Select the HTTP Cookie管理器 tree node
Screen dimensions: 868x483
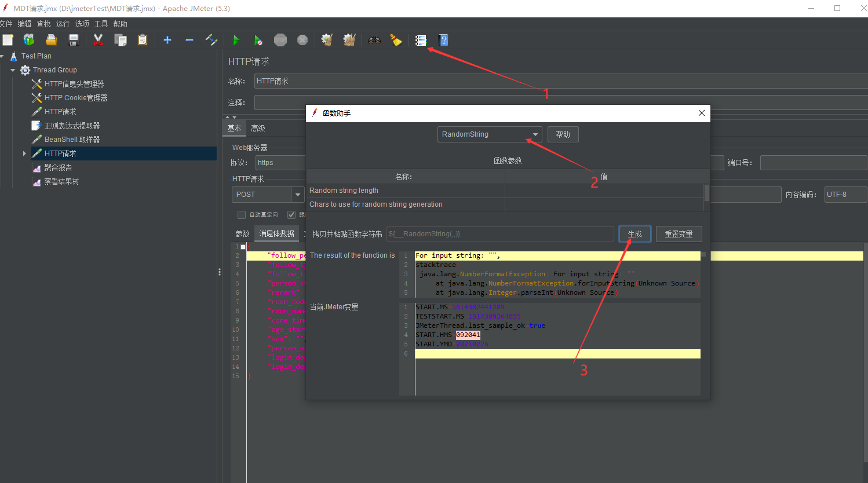(76, 98)
